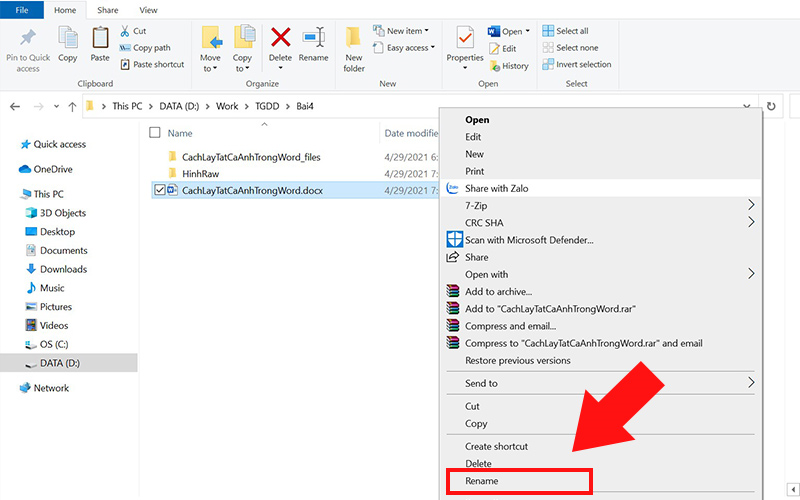Click the Cut scissors in ribbon
The height and width of the screenshot is (500, 800).
coord(133,31)
